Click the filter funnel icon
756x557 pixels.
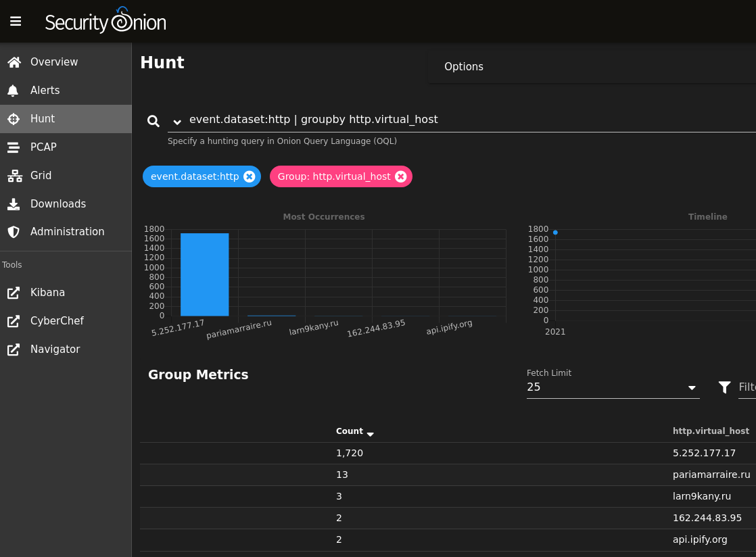click(725, 387)
